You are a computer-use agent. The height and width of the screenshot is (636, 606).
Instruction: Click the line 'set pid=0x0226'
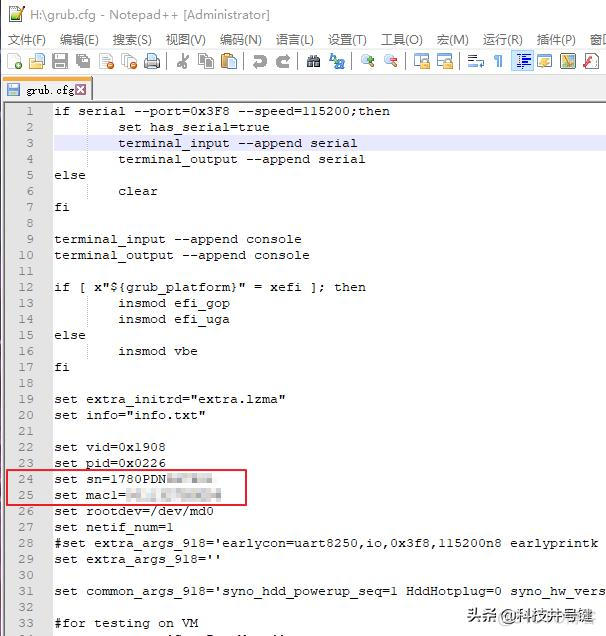tap(110, 463)
